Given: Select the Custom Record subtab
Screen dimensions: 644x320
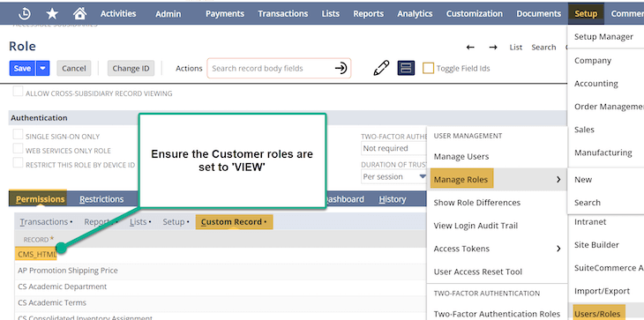Looking at the screenshot, I should coord(234,221).
